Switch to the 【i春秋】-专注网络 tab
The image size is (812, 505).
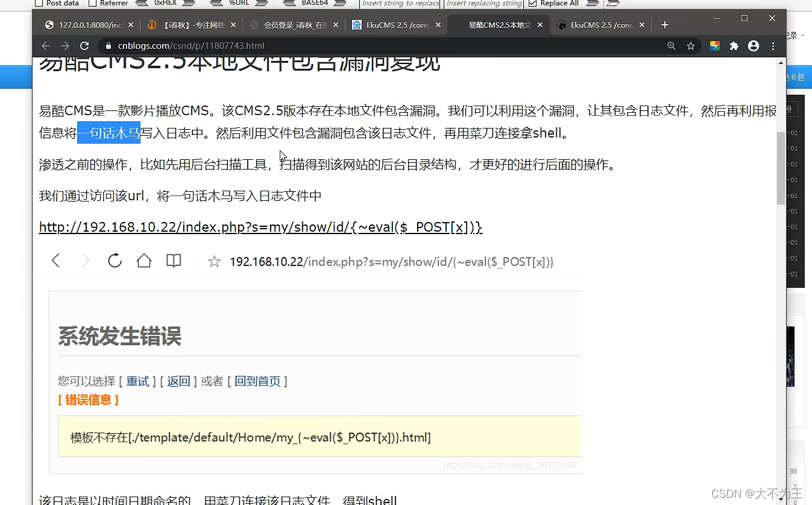pyautogui.click(x=192, y=25)
